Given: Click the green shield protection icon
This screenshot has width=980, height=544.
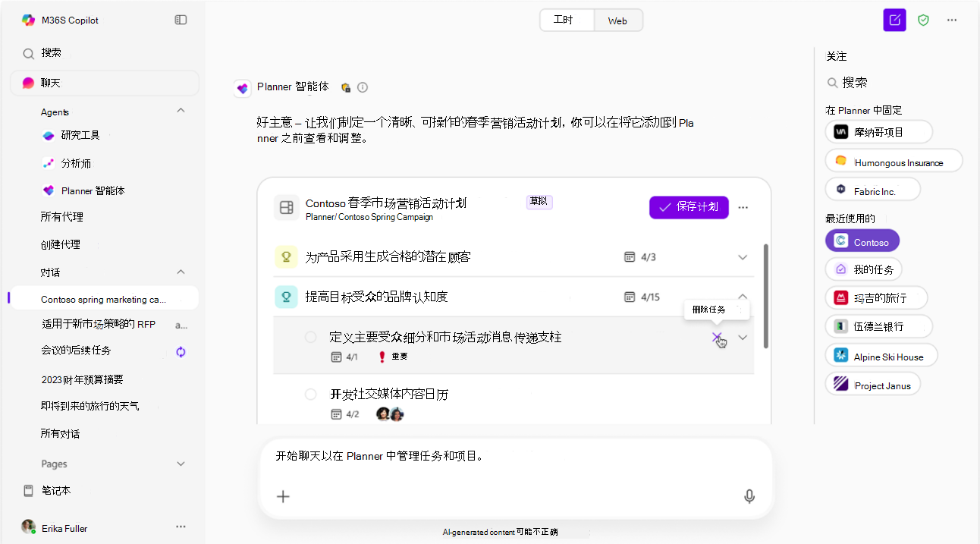Looking at the screenshot, I should pos(923,20).
